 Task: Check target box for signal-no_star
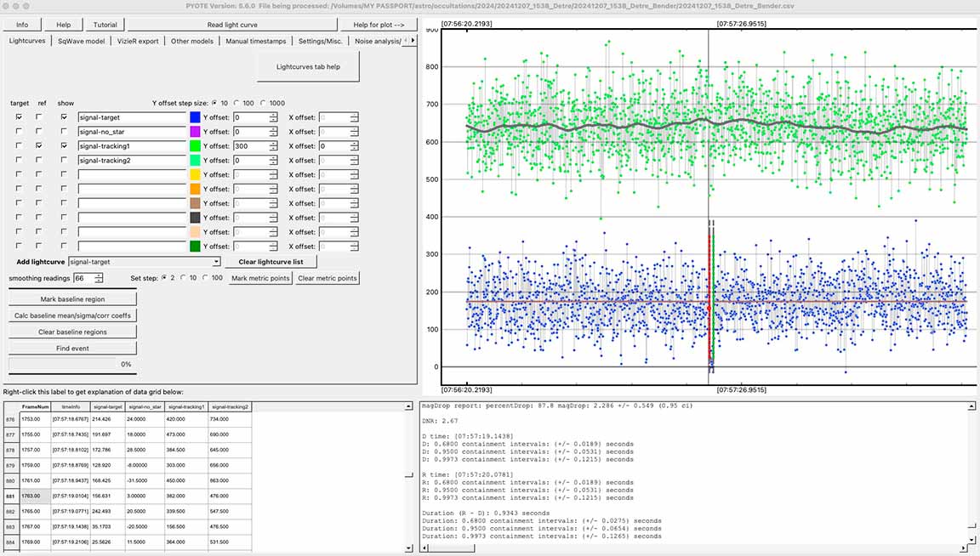coord(19,131)
